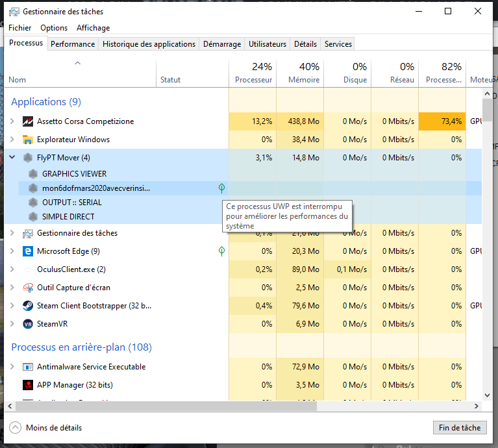This screenshot has width=498, height=448.
Task: Open the Affichage menu
Action: tap(93, 28)
